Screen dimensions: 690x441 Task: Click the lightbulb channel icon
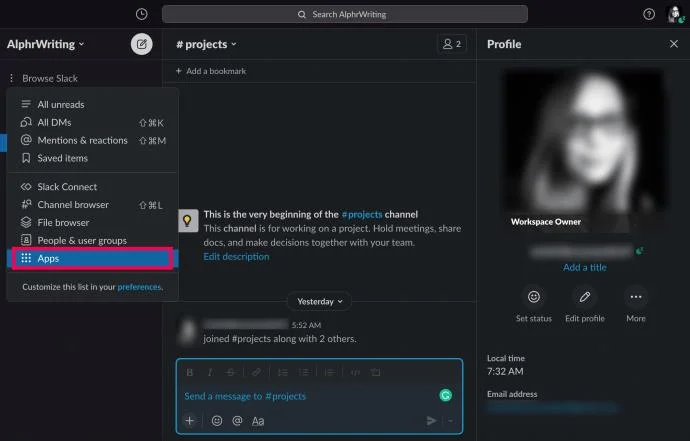pyautogui.click(x=188, y=220)
